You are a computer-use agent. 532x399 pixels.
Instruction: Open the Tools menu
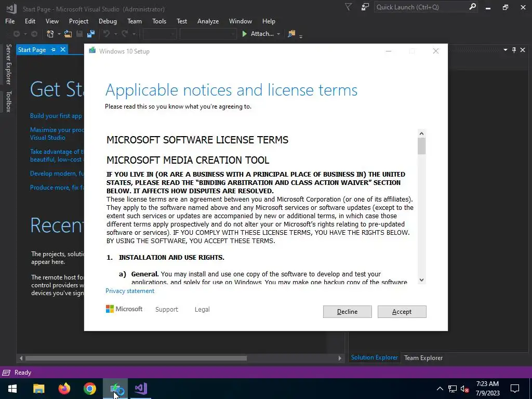point(159,21)
